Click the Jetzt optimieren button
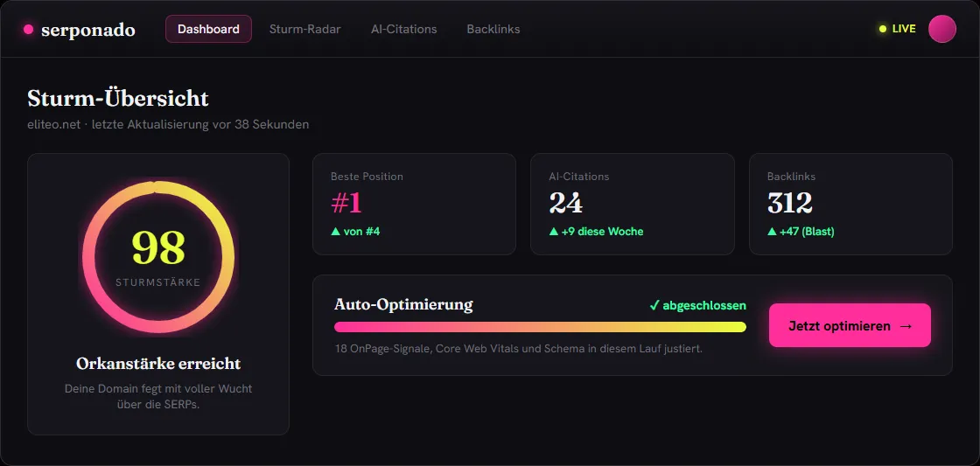Viewport: 980px width, 466px height. 850,325
